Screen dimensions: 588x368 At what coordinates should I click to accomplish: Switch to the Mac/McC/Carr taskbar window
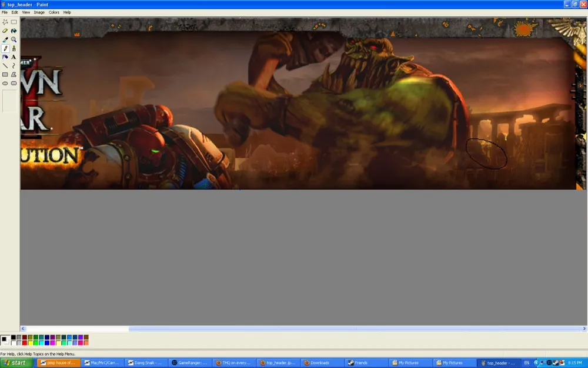click(103, 363)
